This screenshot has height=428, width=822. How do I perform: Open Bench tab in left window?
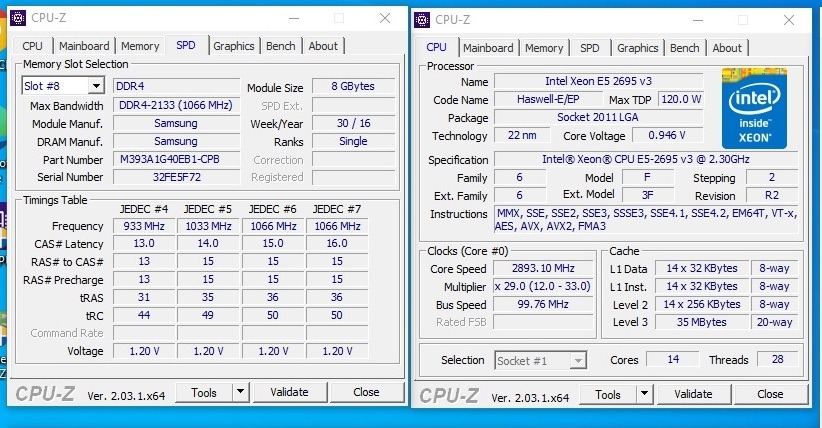click(x=280, y=46)
